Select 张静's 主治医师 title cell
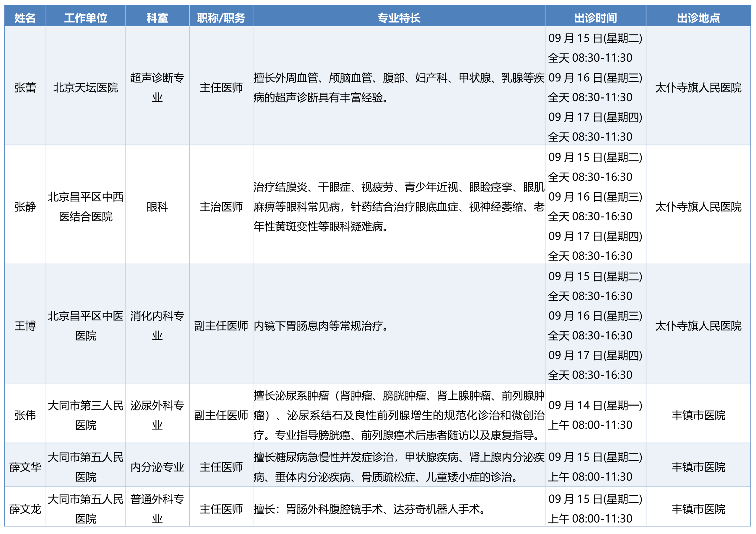 [221, 207]
